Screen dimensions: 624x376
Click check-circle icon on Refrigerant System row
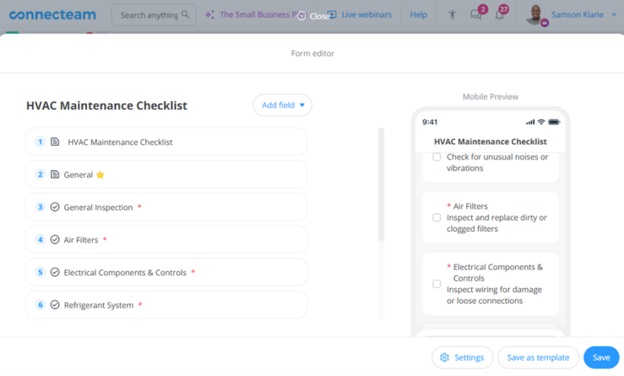pos(55,305)
